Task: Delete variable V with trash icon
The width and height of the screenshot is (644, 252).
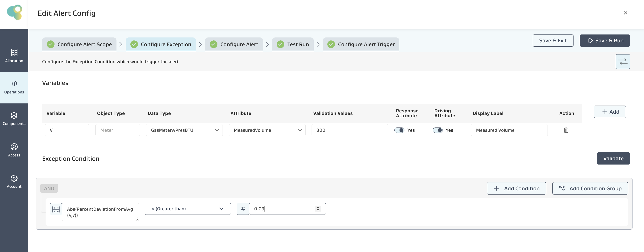Action: pos(566,130)
